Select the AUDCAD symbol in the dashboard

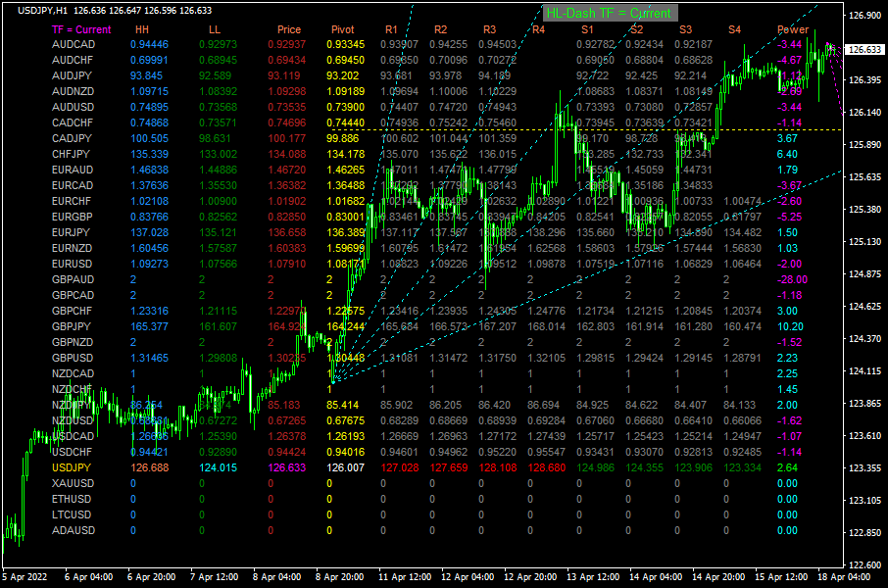click(x=73, y=45)
